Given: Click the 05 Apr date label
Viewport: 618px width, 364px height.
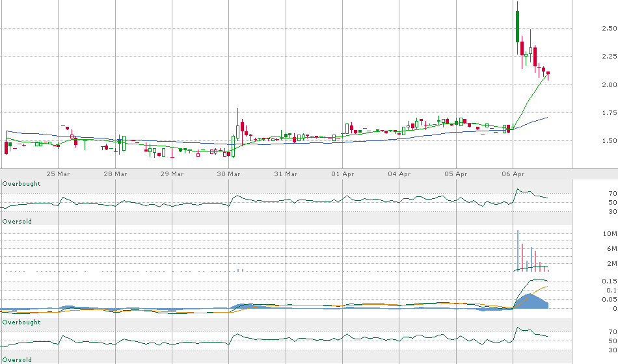Looking at the screenshot, I should click(x=456, y=174).
